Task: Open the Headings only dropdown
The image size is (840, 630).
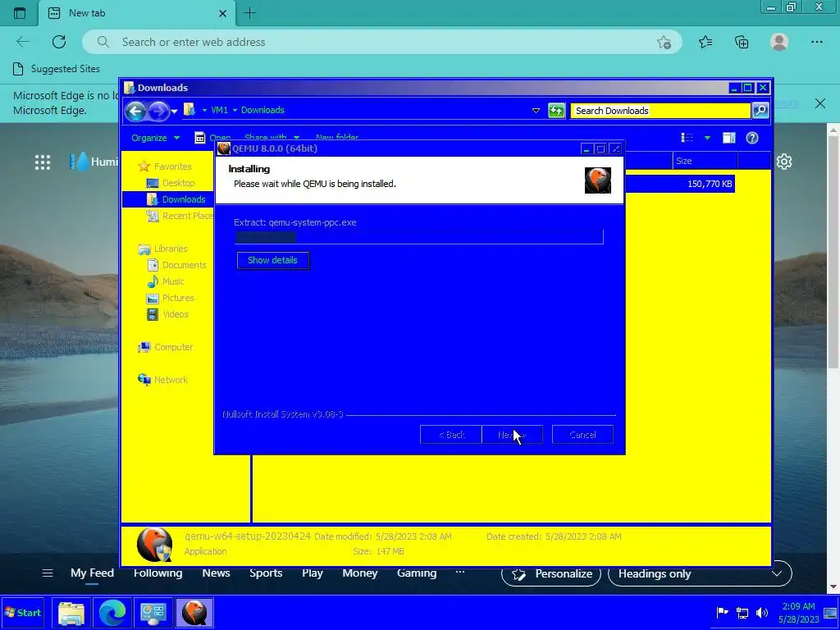Action: pos(700,573)
